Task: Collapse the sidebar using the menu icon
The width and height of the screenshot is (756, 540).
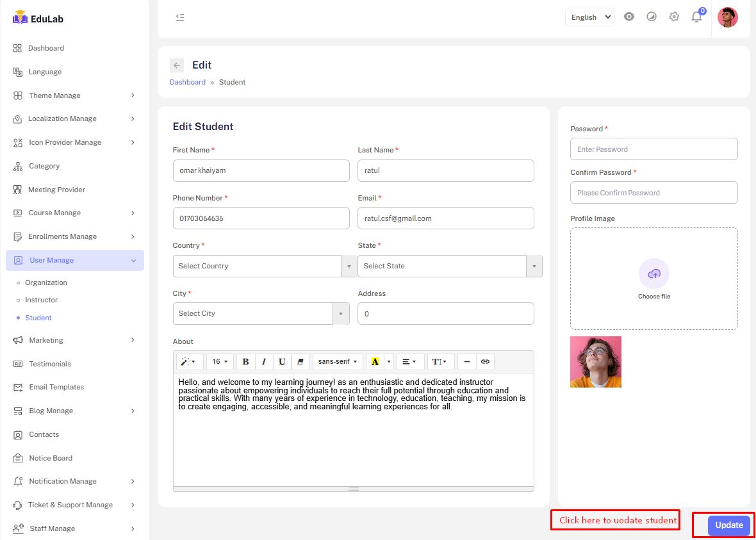Action: click(180, 17)
